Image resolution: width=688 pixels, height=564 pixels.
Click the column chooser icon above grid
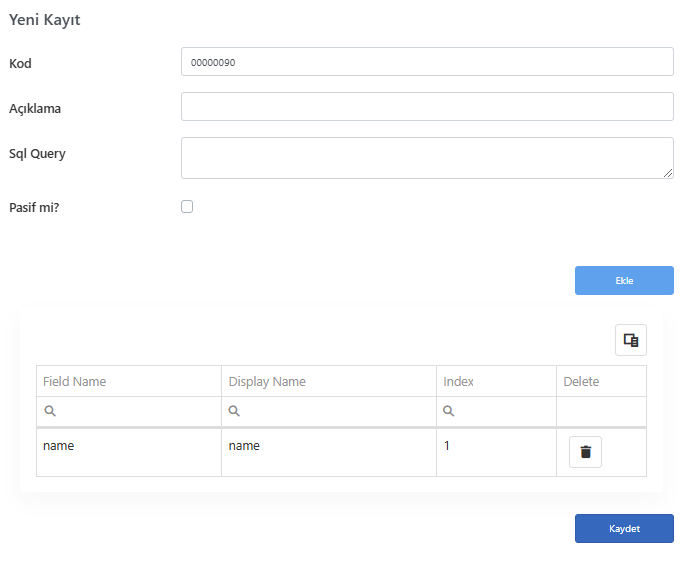click(631, 340)
